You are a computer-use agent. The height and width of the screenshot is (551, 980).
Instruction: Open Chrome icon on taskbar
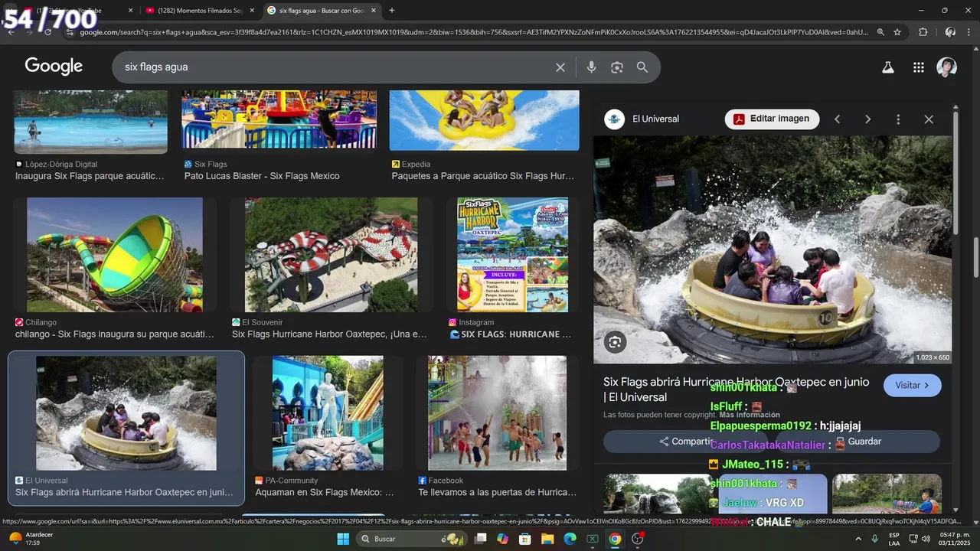(615, 539)
